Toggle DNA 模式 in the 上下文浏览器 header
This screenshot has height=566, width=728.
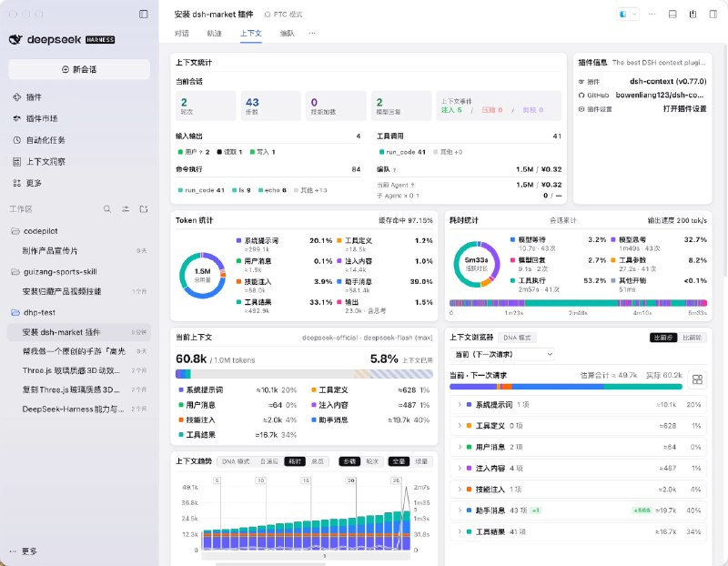coord(517,338)
